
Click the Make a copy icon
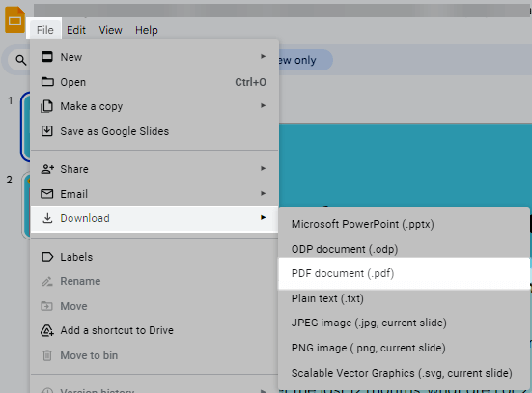point(46,106)
